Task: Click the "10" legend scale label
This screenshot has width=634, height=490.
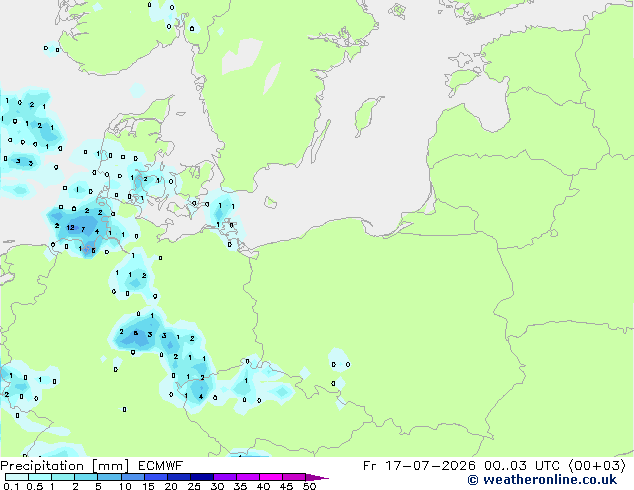Action: coord(125,486)
